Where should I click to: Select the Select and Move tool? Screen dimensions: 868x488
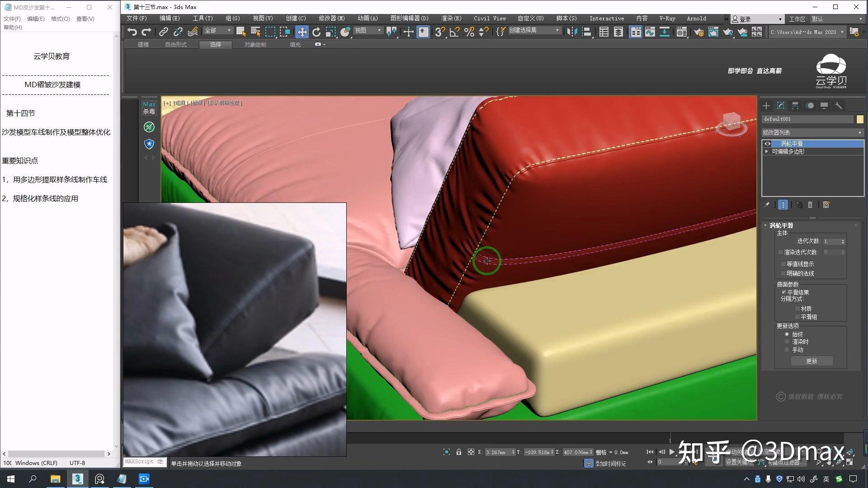point(302,31)
